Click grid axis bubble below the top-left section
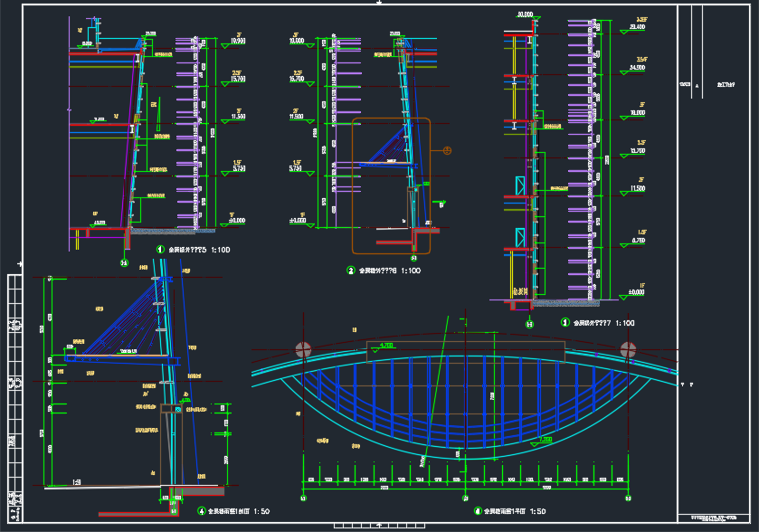Viewport: 759px width, 532px height. (124, 262)
